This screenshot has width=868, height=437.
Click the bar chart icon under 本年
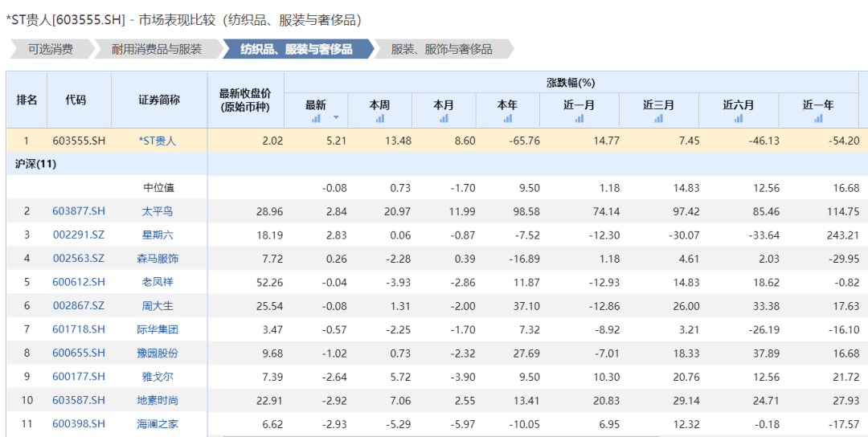coord(508,118)
